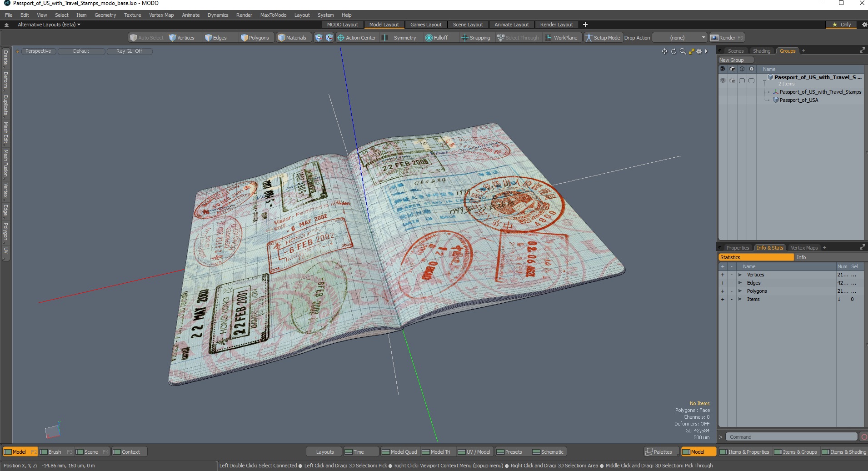Add a tab beside Groups tab
This screenshot has width=868, height=471.
click(803, 51)
